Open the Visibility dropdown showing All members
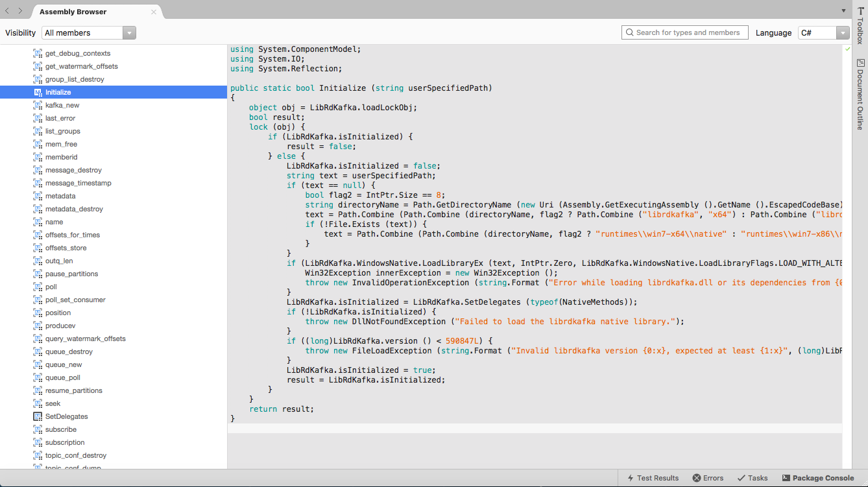The image size is (868, 487). click(89, 32)
